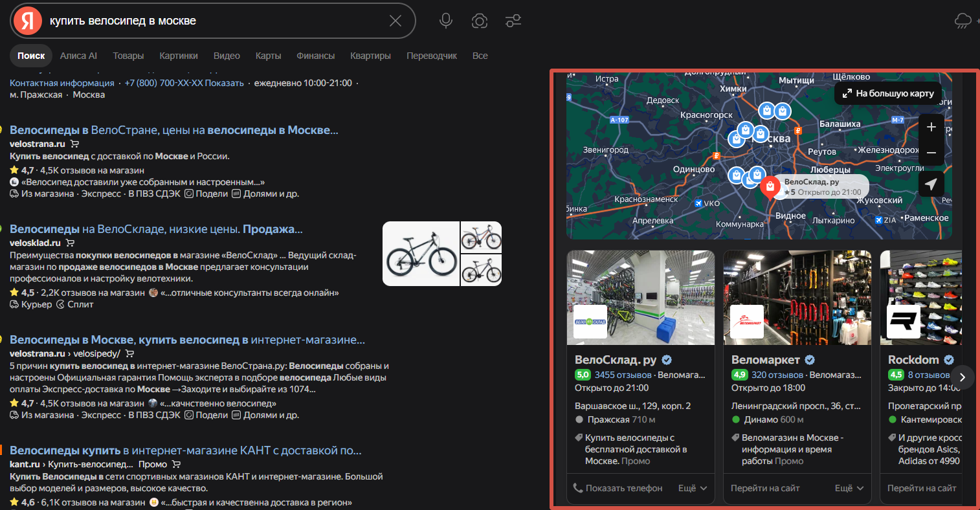
Task: Start voice search with the microphone icon
Action: click(x=446, y=21)
